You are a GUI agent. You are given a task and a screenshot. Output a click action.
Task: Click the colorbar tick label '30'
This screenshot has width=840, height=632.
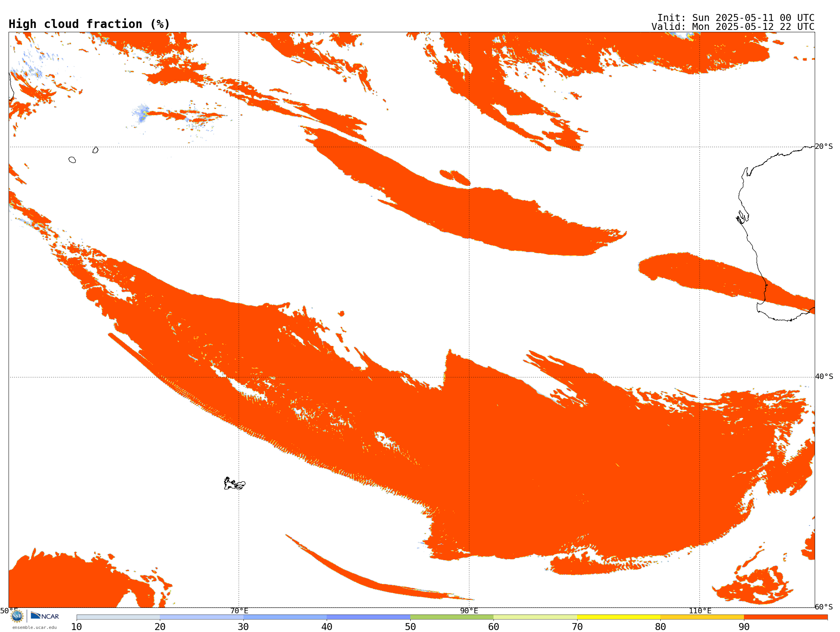pyautogui.click(x=243, y=627)
